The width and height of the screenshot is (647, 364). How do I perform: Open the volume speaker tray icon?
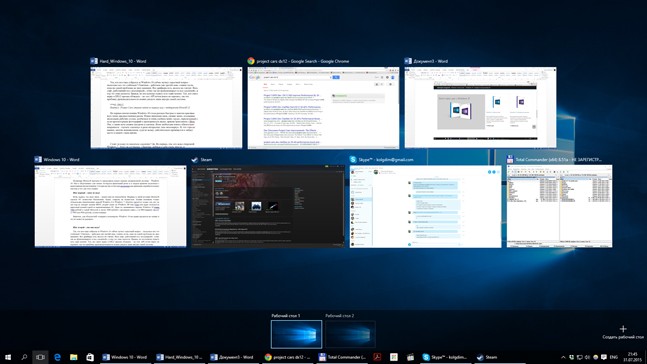pyautogui.click(x=587, y=357)
